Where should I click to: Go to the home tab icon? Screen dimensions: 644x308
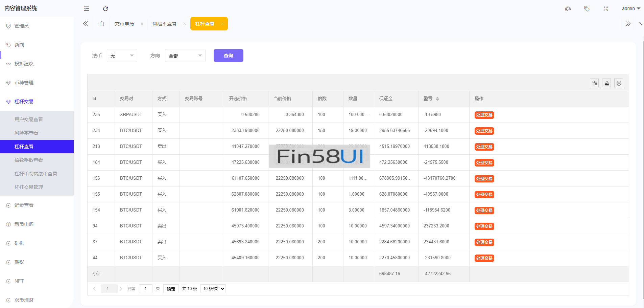click(102, 24)
